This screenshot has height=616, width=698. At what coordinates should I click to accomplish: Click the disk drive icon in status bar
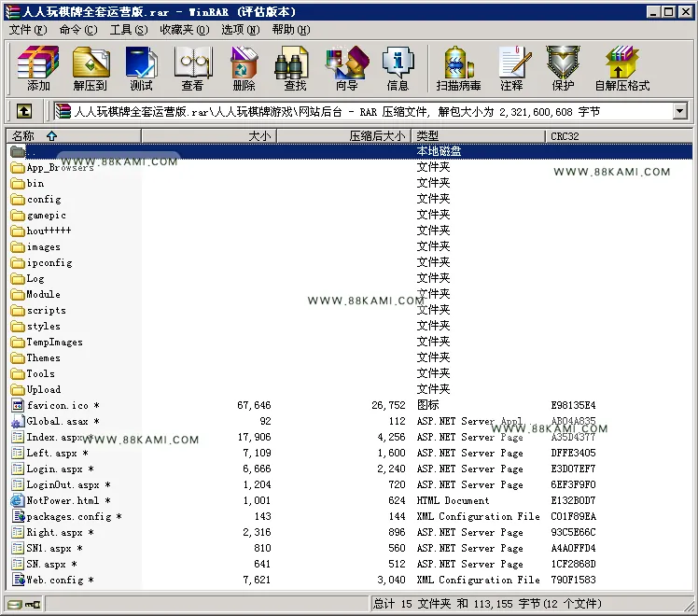(15, 604)
